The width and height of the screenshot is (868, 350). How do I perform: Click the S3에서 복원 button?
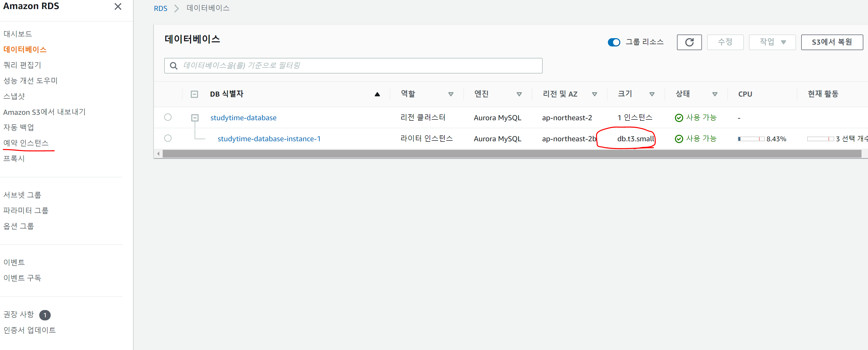click(831, 42)
